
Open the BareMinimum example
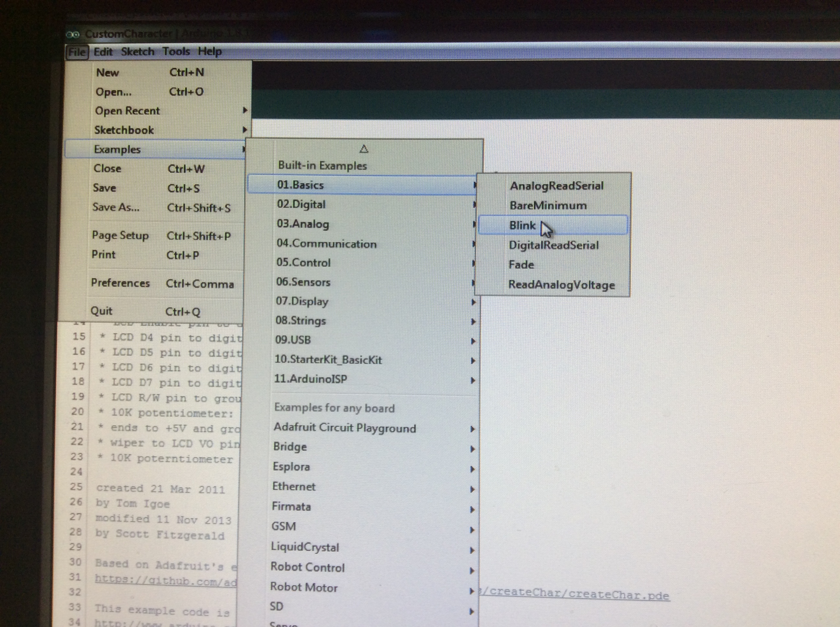(554, 205)
